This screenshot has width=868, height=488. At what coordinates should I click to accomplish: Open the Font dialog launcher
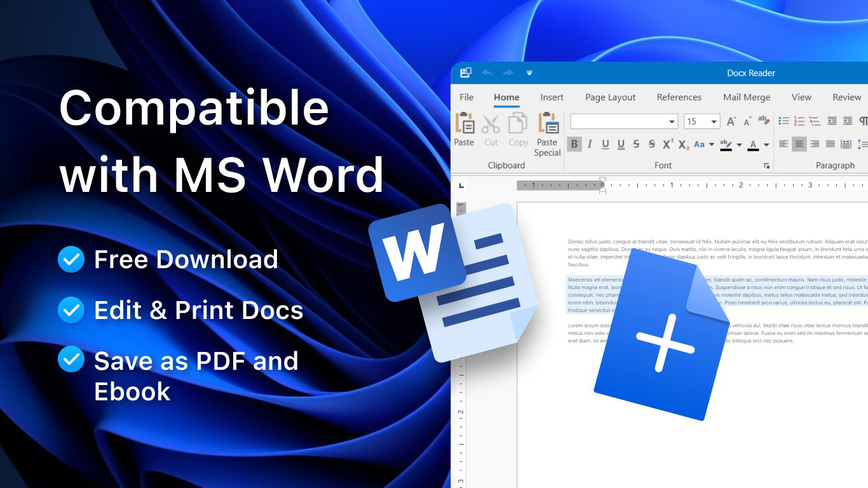pos(767,166)
